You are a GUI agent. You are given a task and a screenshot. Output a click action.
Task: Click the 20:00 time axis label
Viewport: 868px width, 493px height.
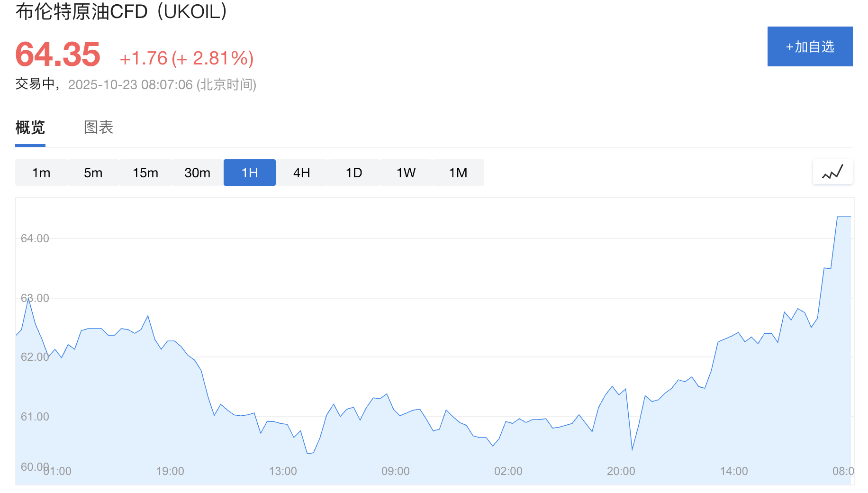(x=621, y=471)
